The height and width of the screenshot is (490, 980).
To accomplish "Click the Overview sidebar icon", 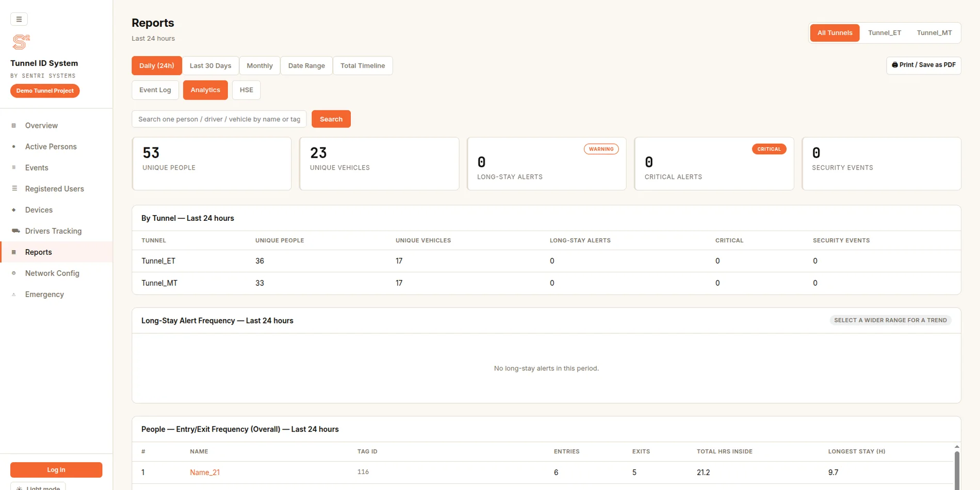I will click(x=14, y=125).
